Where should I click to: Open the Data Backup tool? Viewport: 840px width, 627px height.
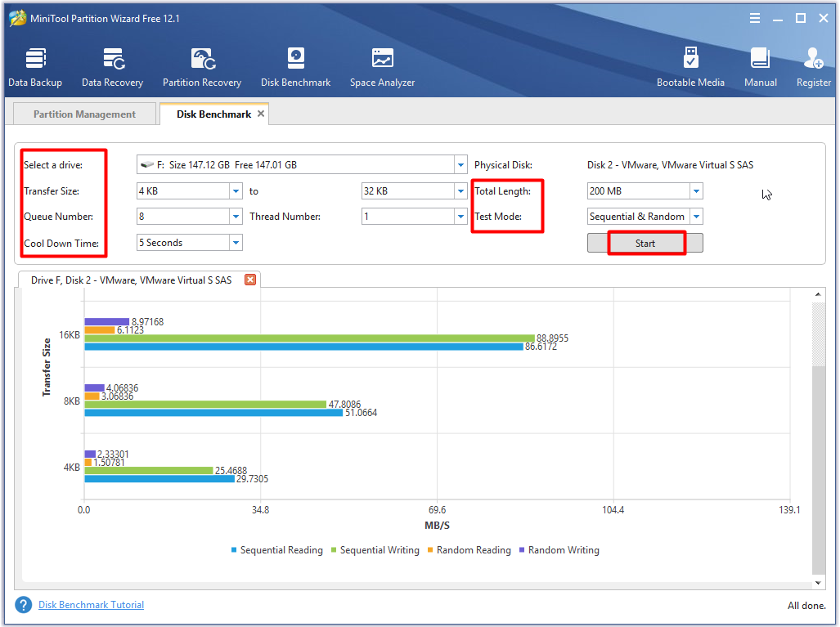35,67
